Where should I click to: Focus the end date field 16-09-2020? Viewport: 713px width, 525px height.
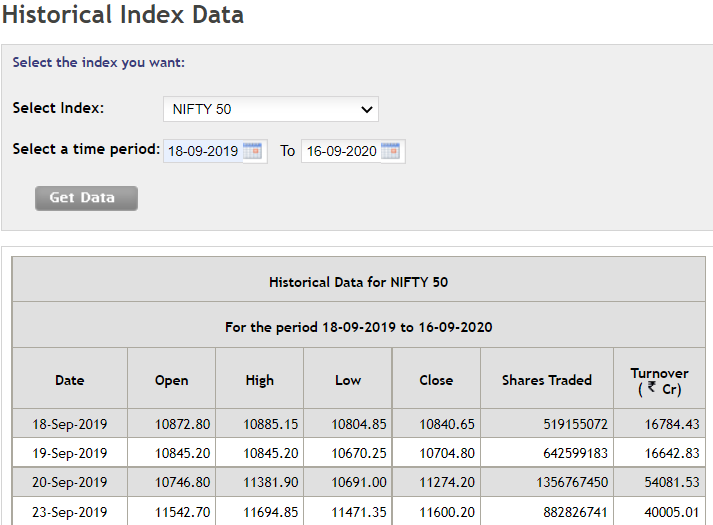[x=341, y=151]
